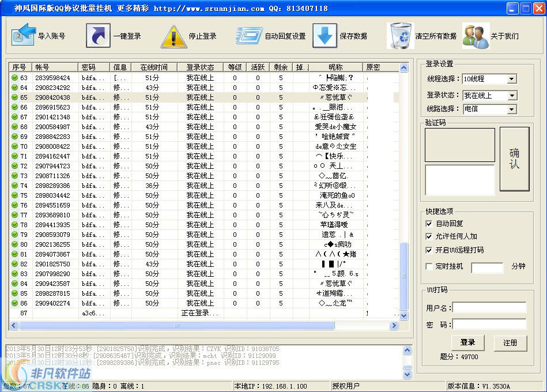Sort by the 等级 column header
The width and height of the screenshot is (547, 392).
235,67
